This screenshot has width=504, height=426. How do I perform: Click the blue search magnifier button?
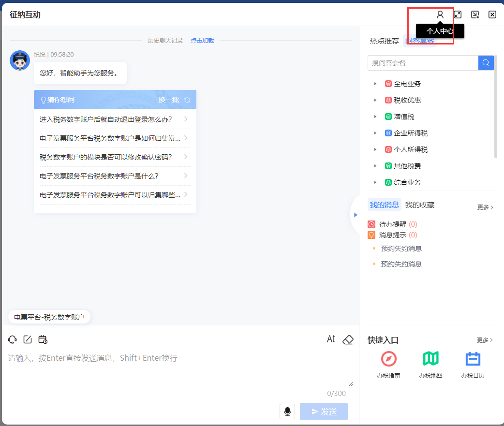pyautogui.click(x=486, y=63)
